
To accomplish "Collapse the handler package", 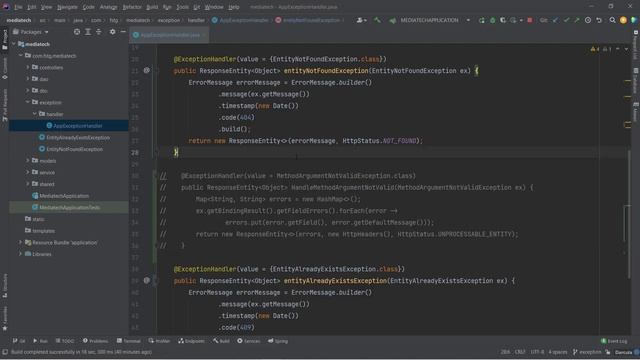I will [35, 114].
